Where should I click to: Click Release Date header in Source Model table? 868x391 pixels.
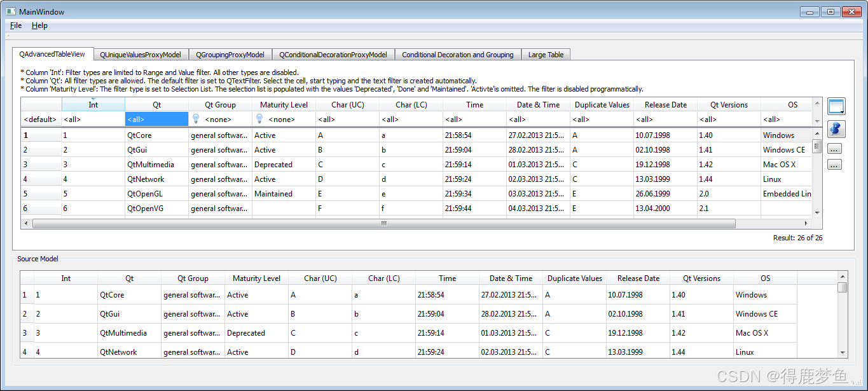point(638,278)
